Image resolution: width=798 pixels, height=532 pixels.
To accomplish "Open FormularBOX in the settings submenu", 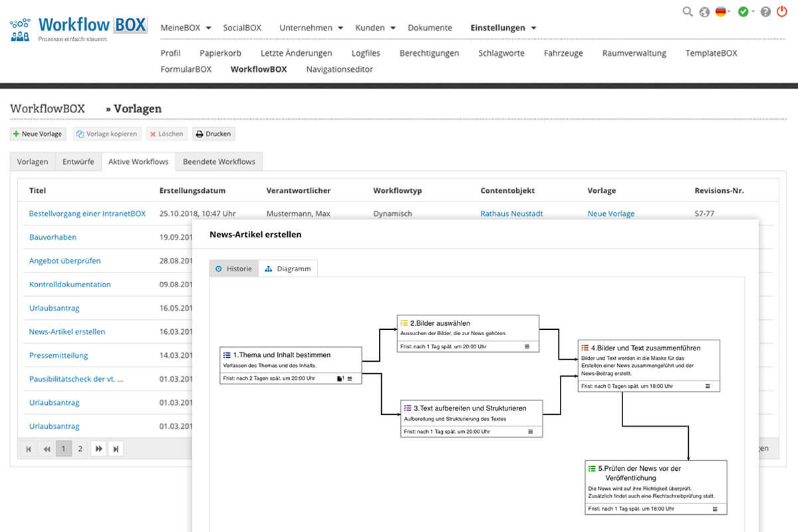I will tap(186, 69).
